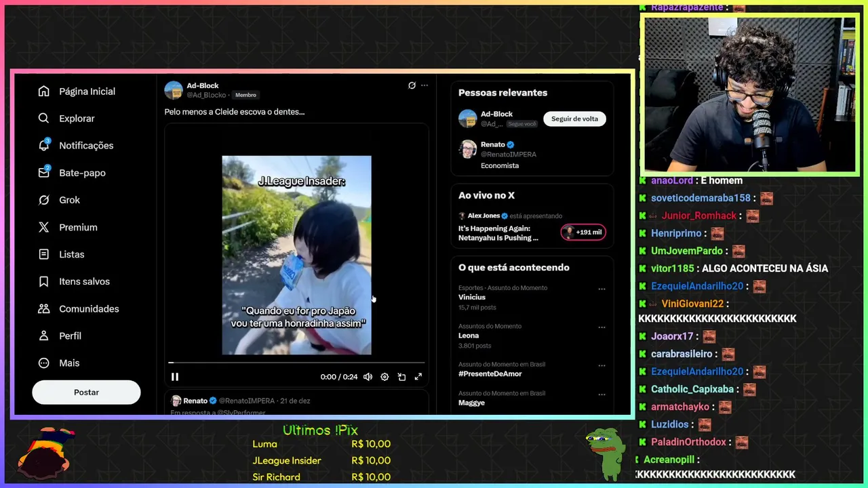
Task: Open trending topic Maggye
Action: pyautogui.click(x=472, y=403)
